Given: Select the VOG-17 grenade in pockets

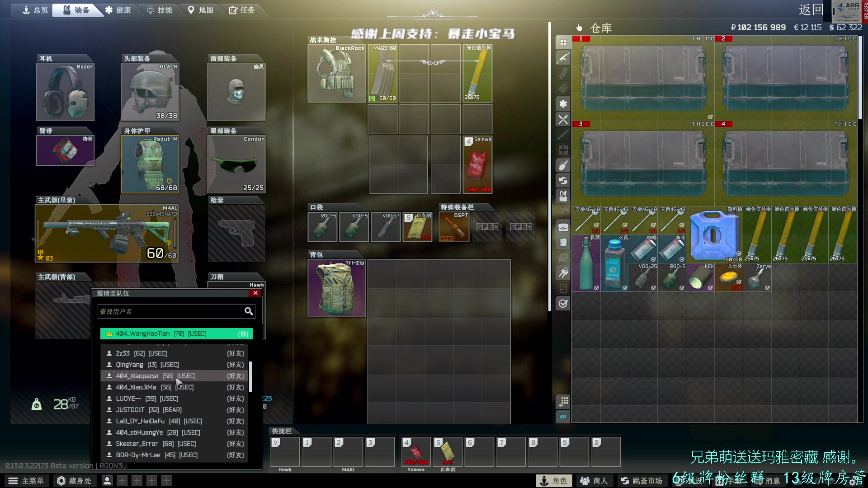Looking at the screenshot, I should (x=386, y=227).
